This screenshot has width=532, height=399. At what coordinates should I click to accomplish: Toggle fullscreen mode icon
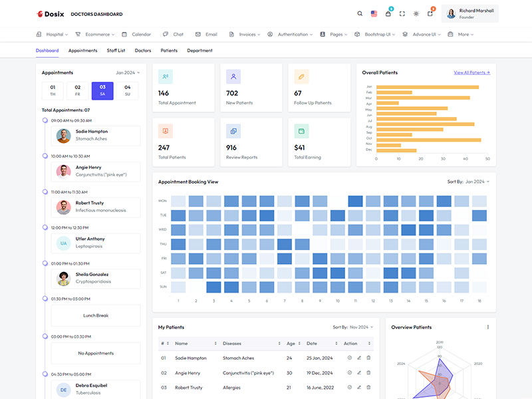(x=401, y=12)
